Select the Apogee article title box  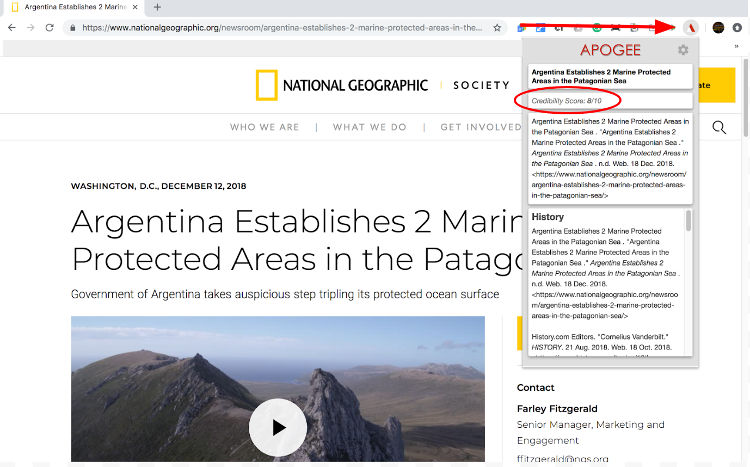pyautogui.click(x=610, y=77)
